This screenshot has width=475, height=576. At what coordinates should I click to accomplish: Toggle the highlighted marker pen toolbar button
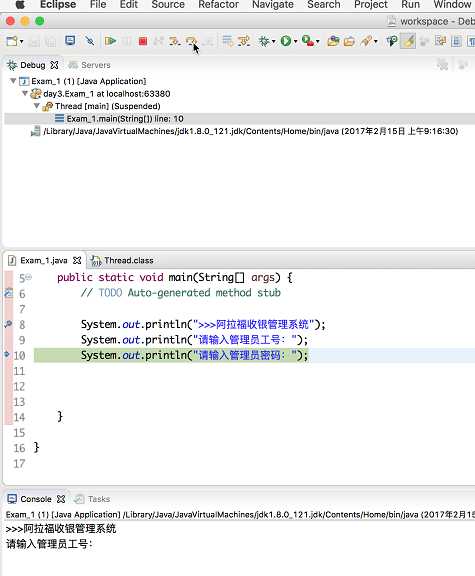[408, 41]
